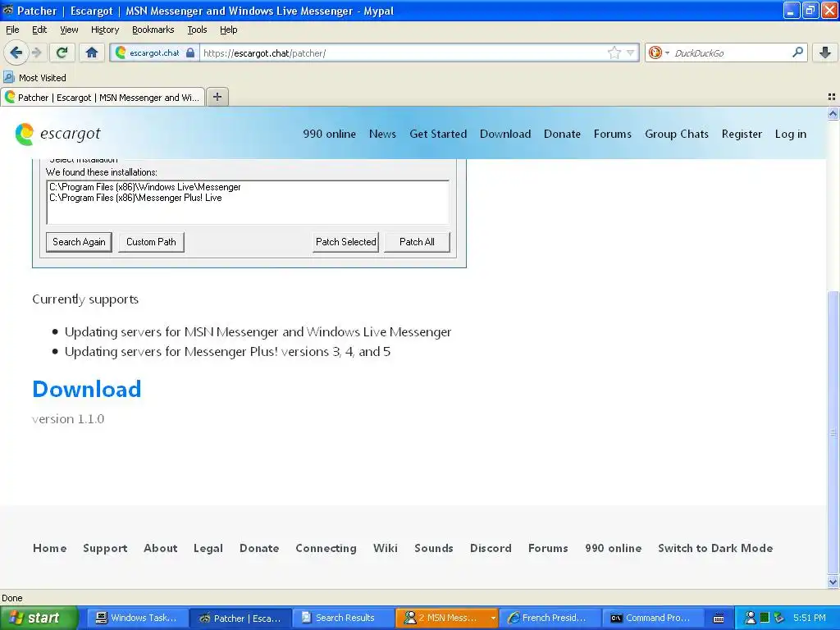Open Search Results window from taskbar
Screen dimensions: 840x630
pos(344,618)
